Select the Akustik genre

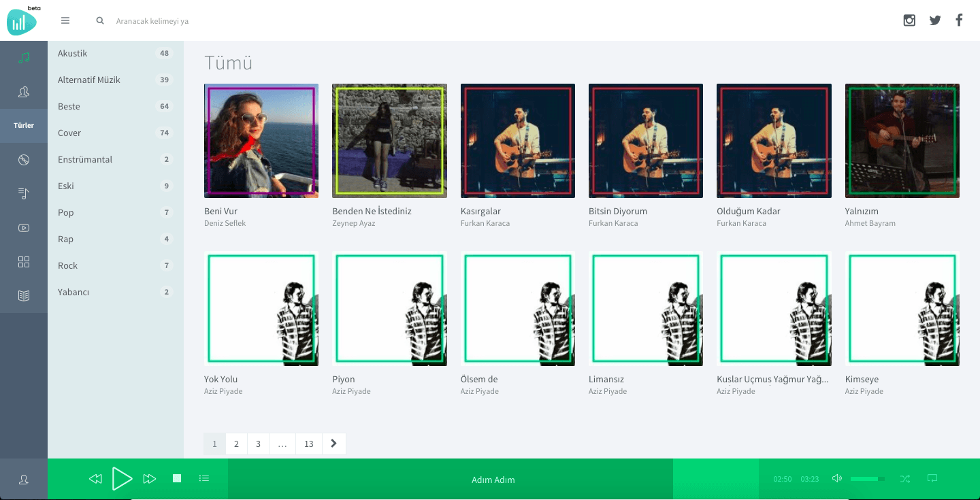(73, 53)
